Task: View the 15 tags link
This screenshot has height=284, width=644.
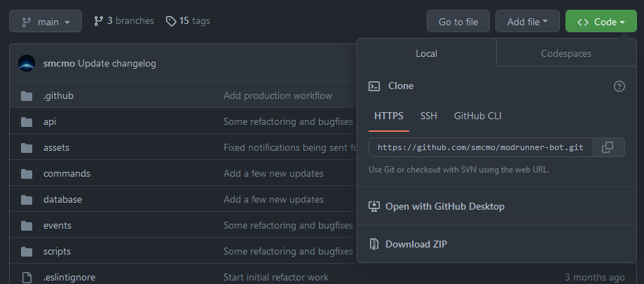Action: coord(188,21)
